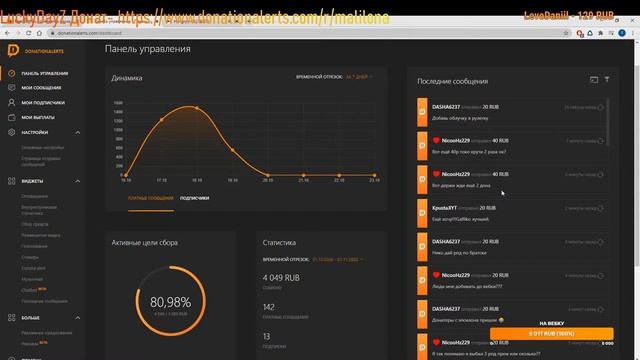Open Голосования widget settings

34,246
